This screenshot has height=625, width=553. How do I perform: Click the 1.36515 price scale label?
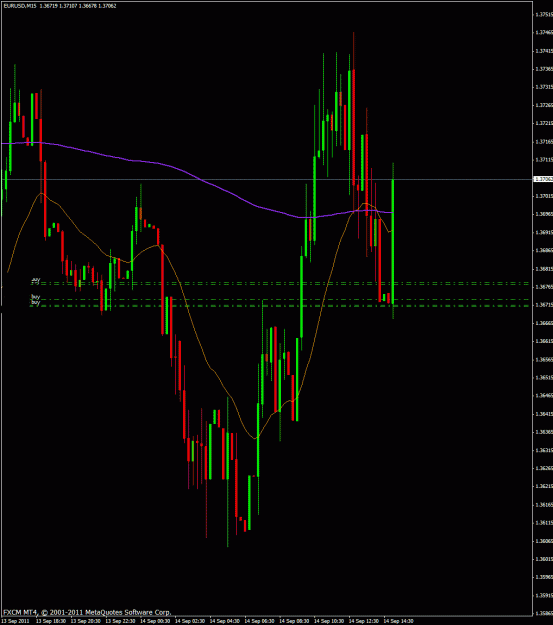544,377
